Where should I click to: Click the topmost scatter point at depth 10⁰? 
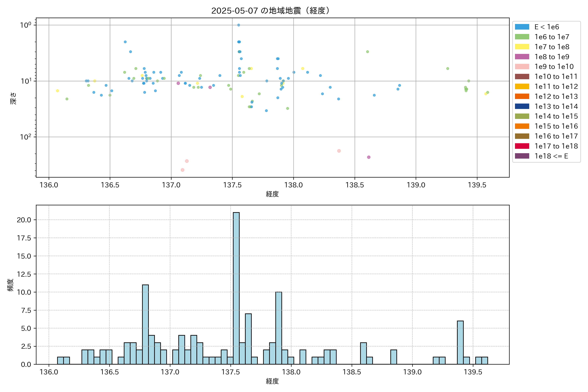click(x=238, y=25)
